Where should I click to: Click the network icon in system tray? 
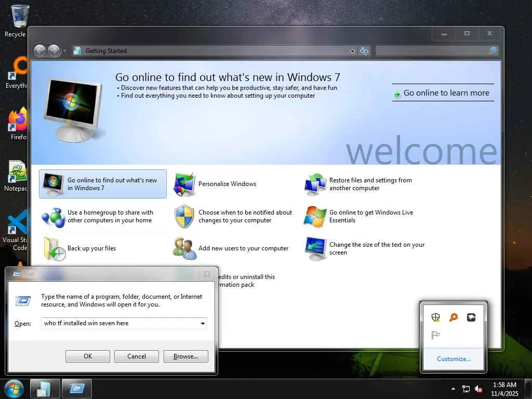click(466, 389)
